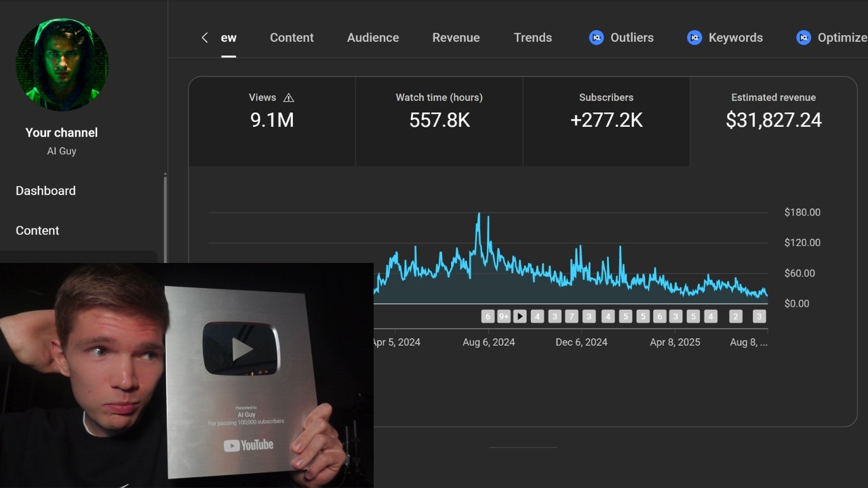Open the Trends tab
Image resolution: width=868 pixels, height=488 pixels.
coord(533,38)
